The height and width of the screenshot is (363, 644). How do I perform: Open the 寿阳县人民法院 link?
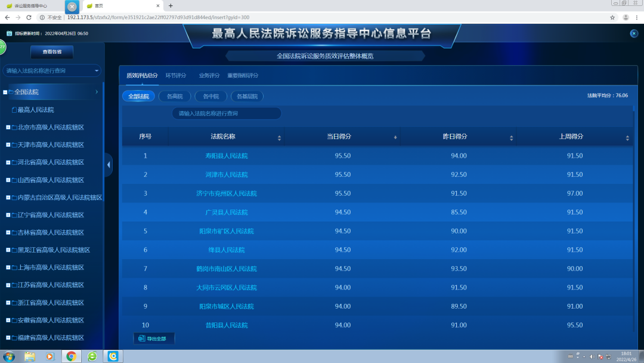226,156
